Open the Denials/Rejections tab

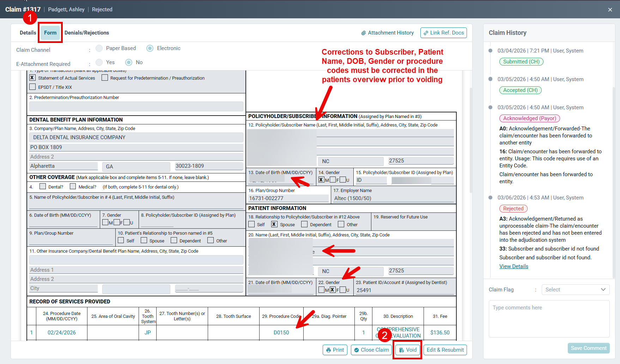pyautogui.click(x=87, y=33)
